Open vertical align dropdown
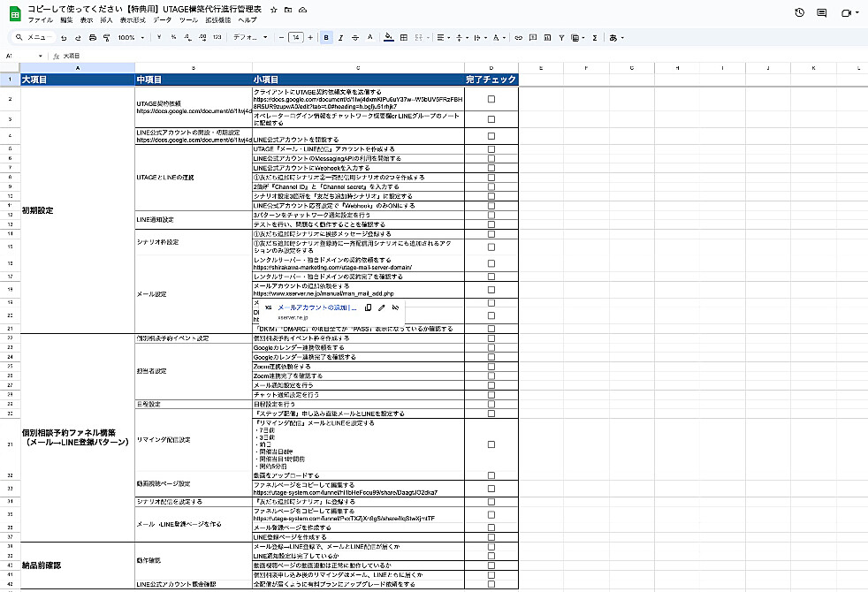The height and width of the screenshot is (592, 868). coord(461,38)
